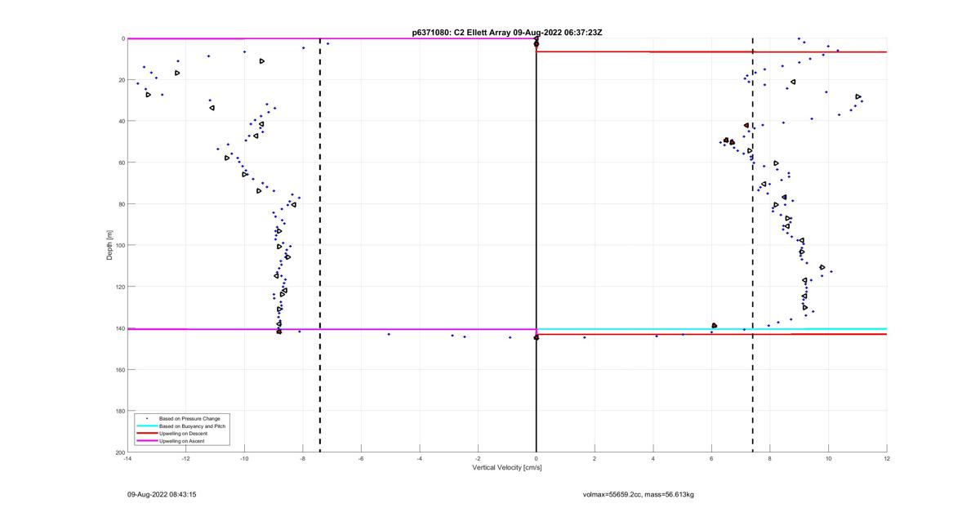Click x-axis tick label '-14'
The height and width of the screenshot is (508, 980).
click(127, 458)
